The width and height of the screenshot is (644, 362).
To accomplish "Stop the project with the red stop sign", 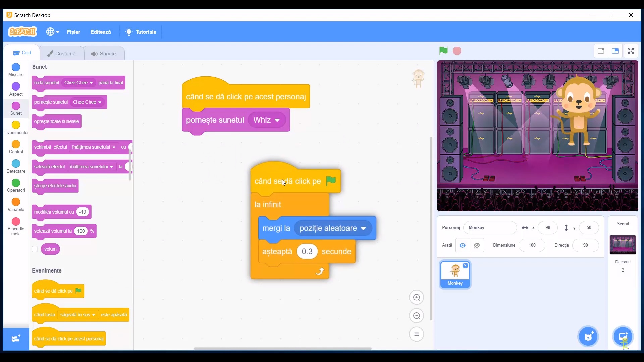I will tap(457, 51).
